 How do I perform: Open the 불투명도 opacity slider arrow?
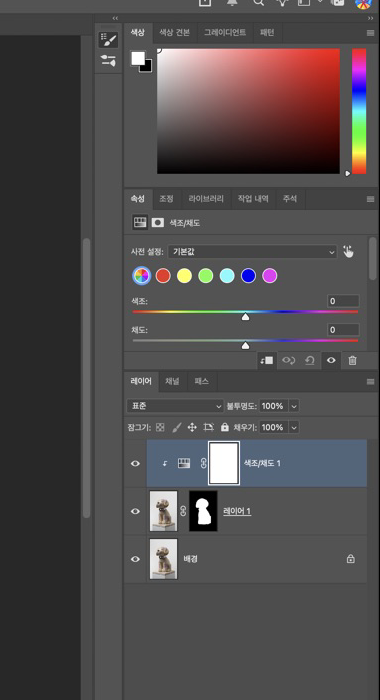click(294, 406)
